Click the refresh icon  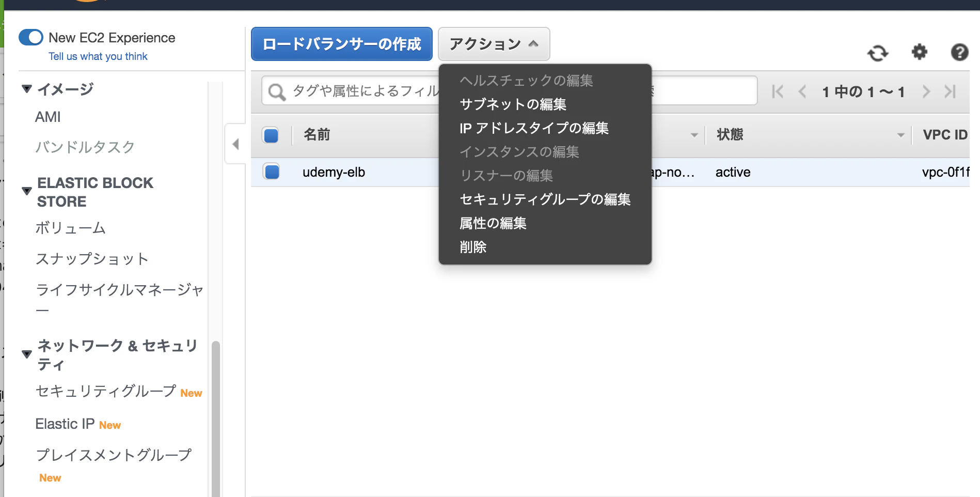point(878,53)
